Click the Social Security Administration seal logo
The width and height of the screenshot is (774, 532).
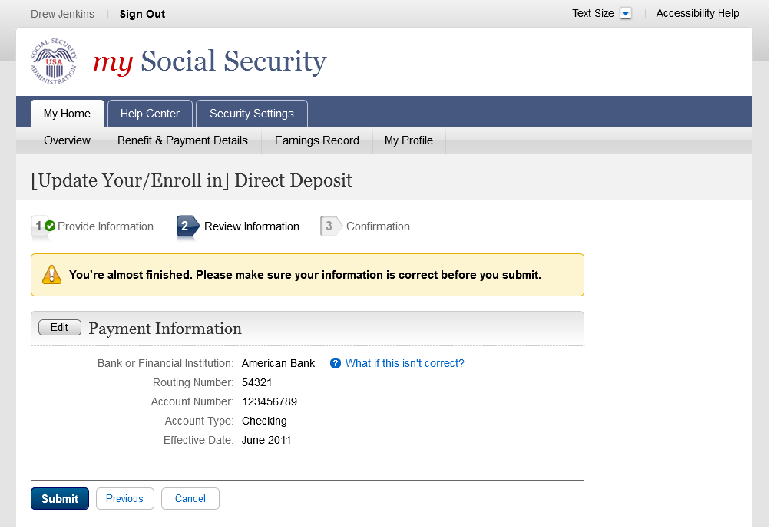54,61
